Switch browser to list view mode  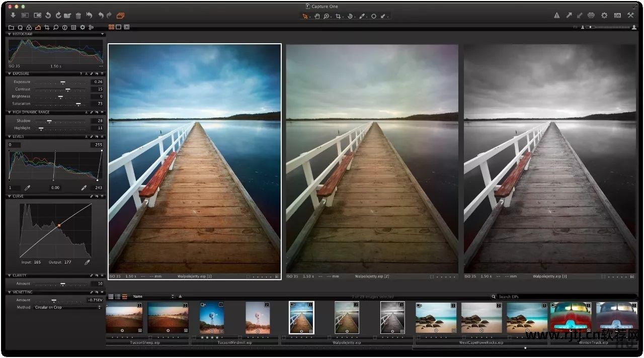point(118,297)
